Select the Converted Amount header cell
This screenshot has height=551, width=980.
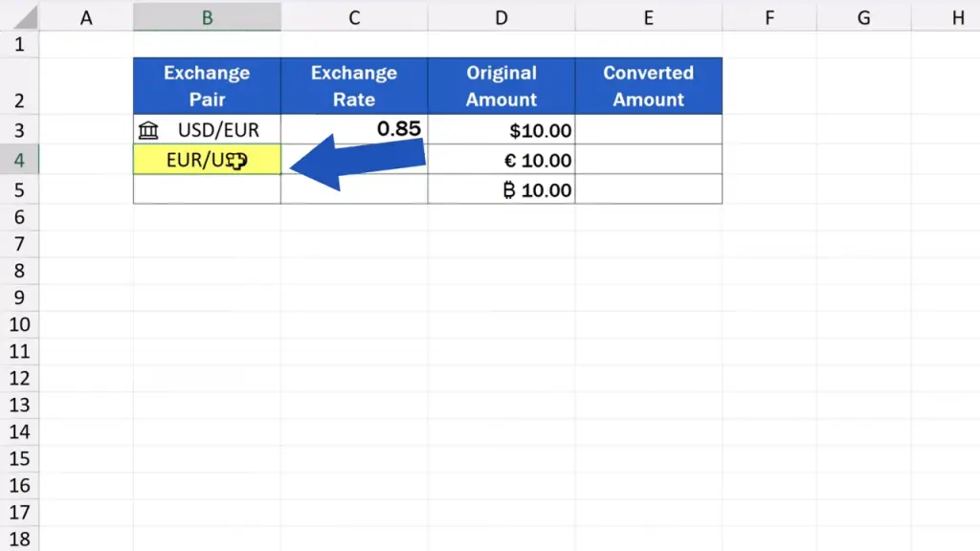(648, 86)
